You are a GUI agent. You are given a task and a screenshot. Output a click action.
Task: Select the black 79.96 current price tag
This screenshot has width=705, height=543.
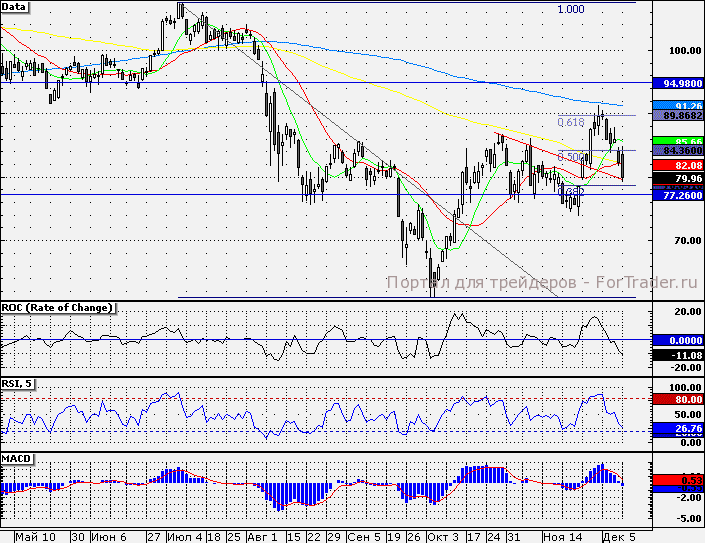click(x=678, y=178)
